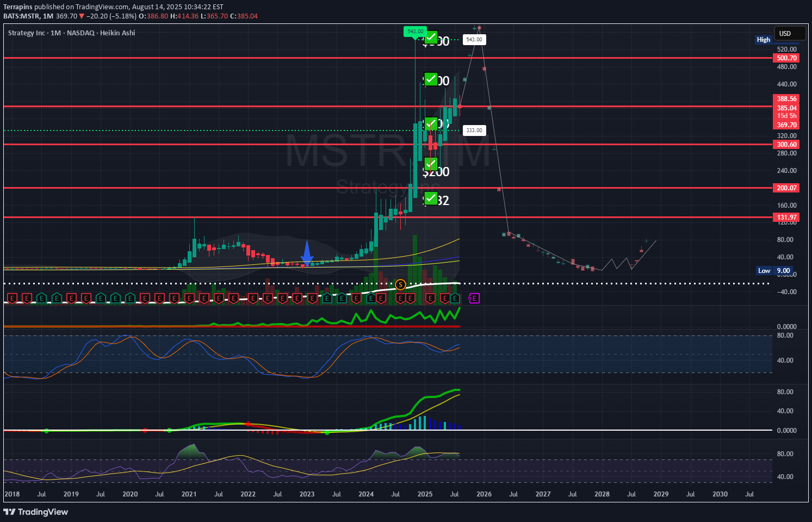This screenshot has height=522, width=812.
Task: Click green checkmark directly above $200 text
Action: [x=431, y=164]
